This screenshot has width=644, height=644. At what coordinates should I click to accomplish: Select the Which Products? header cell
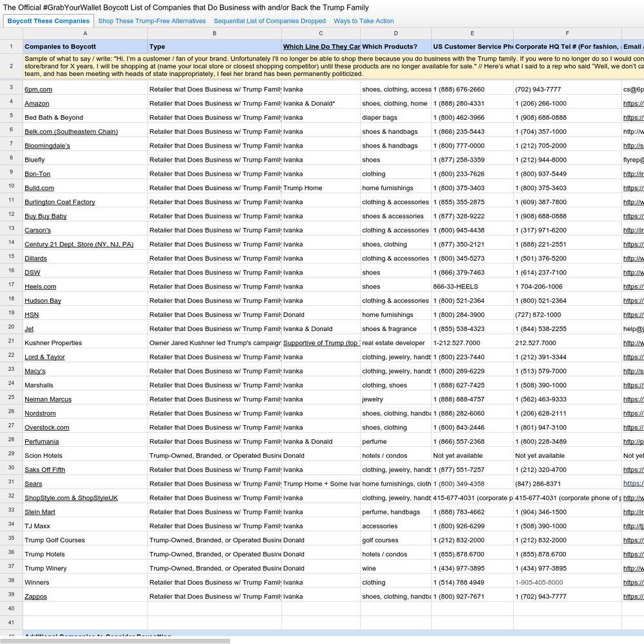pyautogui.click(x=396, y=47)
